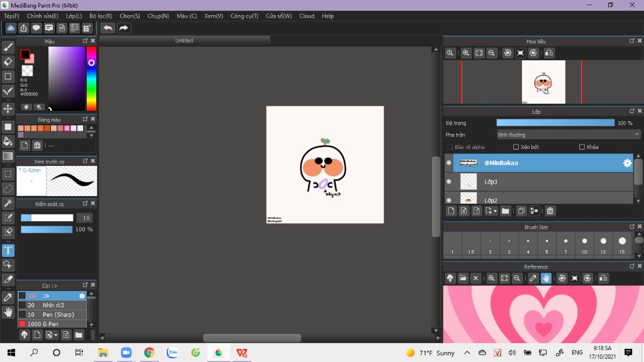Pick the eyedropper in Reference panel
The height and width of the screenshot is (362, 644).
point(533,278)
